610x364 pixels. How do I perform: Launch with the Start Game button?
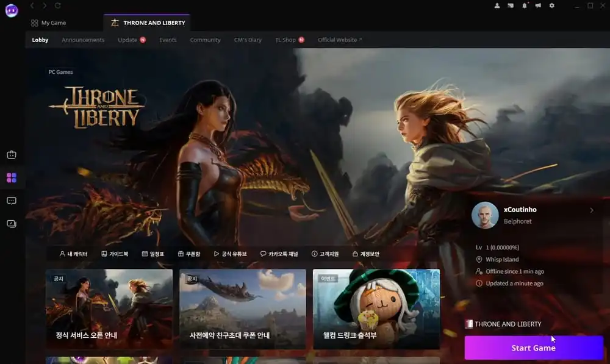[534, 348]
